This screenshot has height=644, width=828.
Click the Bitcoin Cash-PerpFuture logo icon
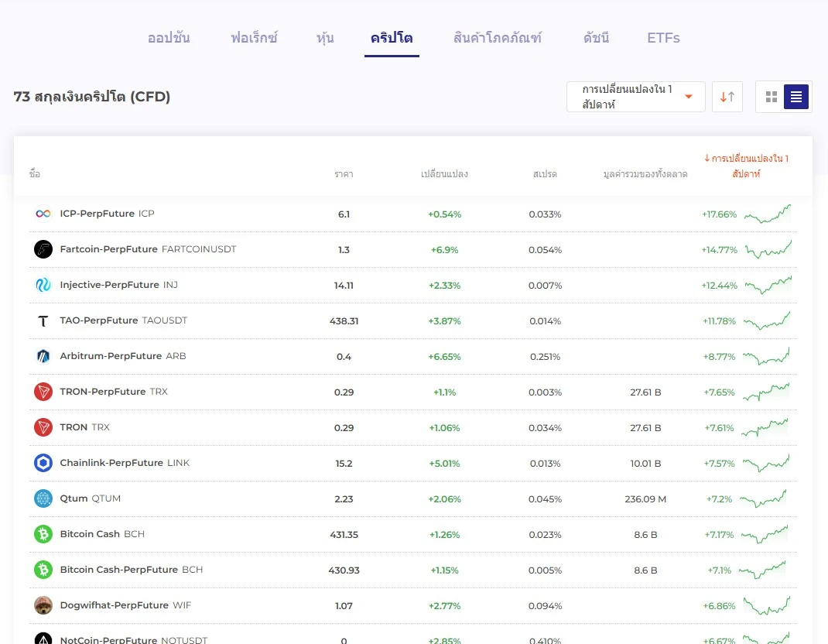point(43,570)
